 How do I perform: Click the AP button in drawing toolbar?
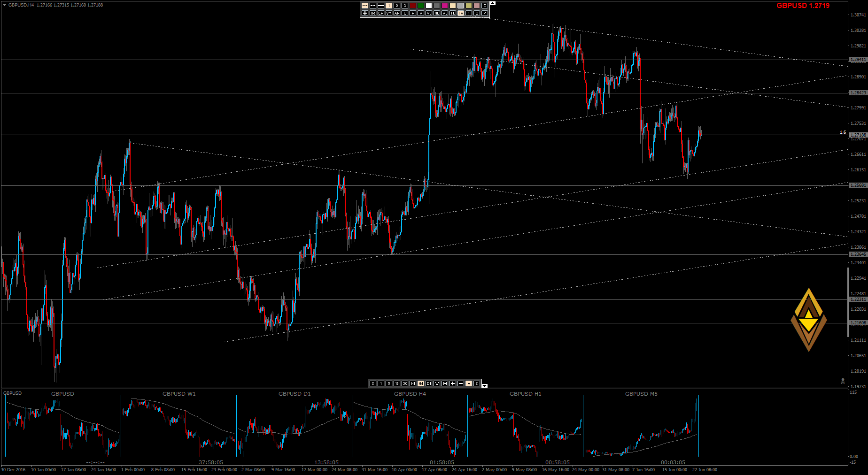(x=397, y=13)
